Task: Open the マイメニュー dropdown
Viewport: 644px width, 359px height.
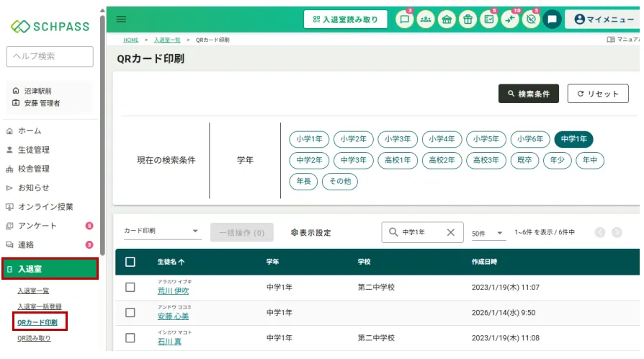Action: pos(602,19)
